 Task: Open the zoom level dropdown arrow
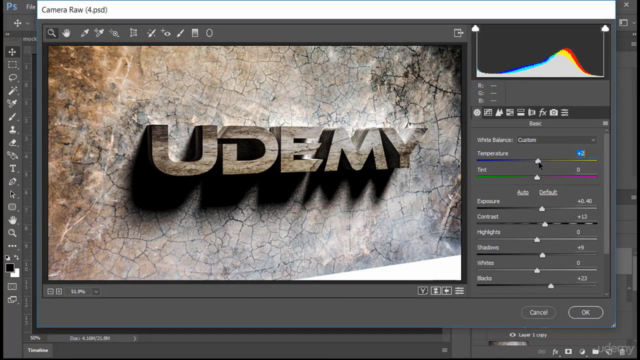click(x=96, y=291)
